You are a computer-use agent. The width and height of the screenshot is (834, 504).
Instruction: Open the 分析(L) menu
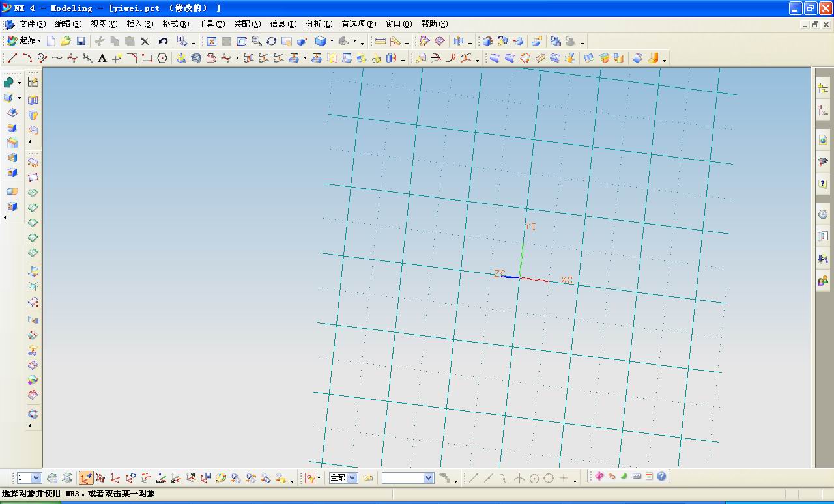tap(319, 24)
